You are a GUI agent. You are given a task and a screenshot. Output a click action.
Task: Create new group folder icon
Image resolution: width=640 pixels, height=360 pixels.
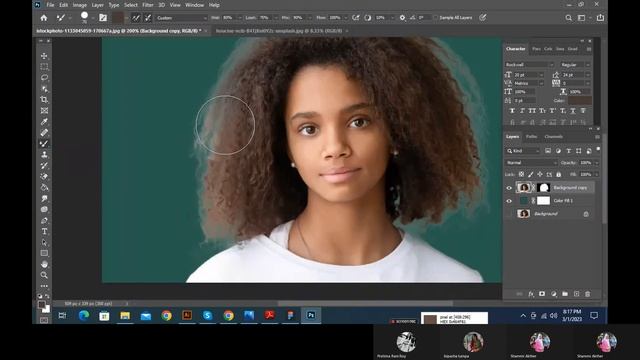coord(565,293)
